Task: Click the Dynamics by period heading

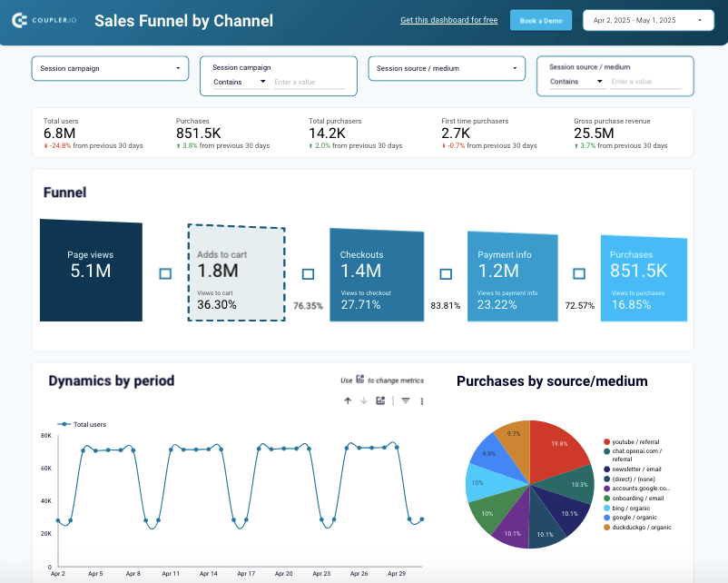Action: pyautogui.click(x=112, y=380)
